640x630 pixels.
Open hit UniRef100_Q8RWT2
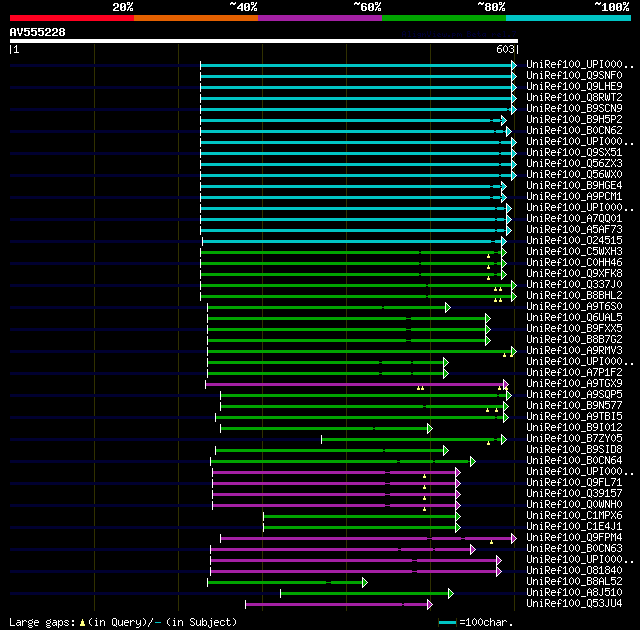pos(574,98)
